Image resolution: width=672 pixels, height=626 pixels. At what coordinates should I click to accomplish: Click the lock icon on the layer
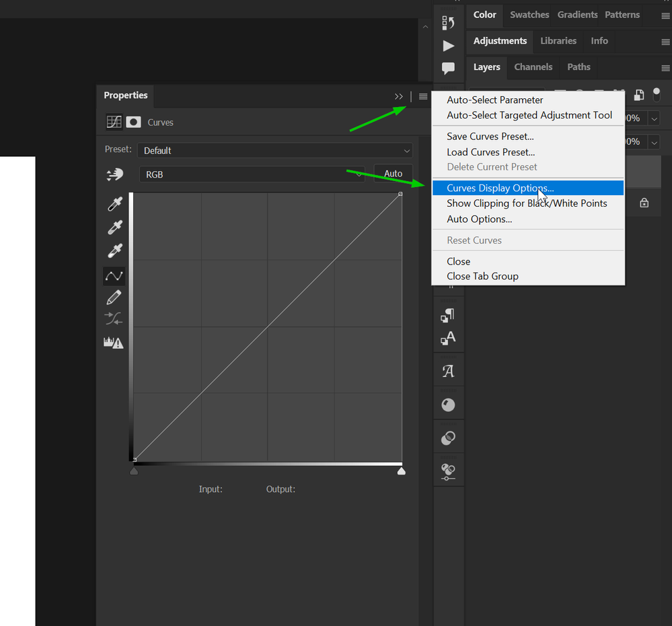tap(644, 203)
